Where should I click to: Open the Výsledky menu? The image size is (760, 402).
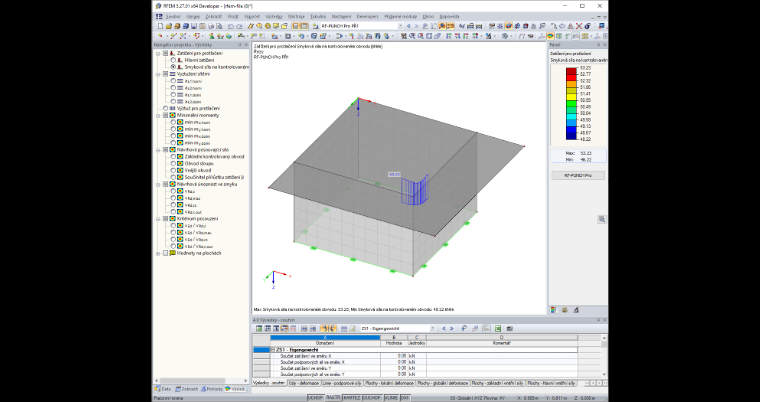point(273,16)
